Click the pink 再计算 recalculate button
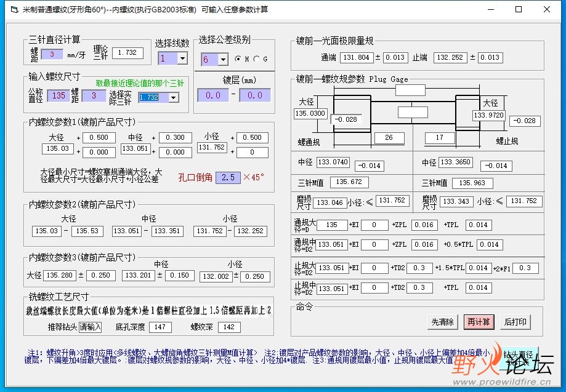The height and width of the screenshot is (392, 566). (x=479, y=322)
